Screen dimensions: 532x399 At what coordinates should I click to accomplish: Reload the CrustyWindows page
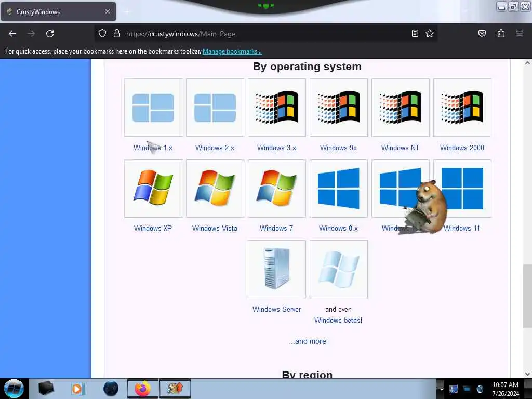pos(50,34)
